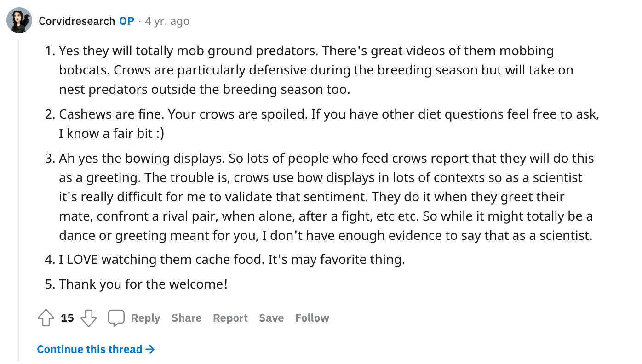Save this comment
The height and width of the screenshot is (364, 642).
(271, 318)
